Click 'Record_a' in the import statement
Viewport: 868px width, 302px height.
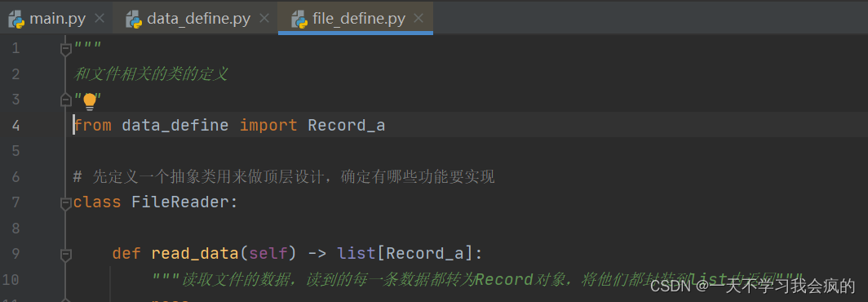point(346,126)
